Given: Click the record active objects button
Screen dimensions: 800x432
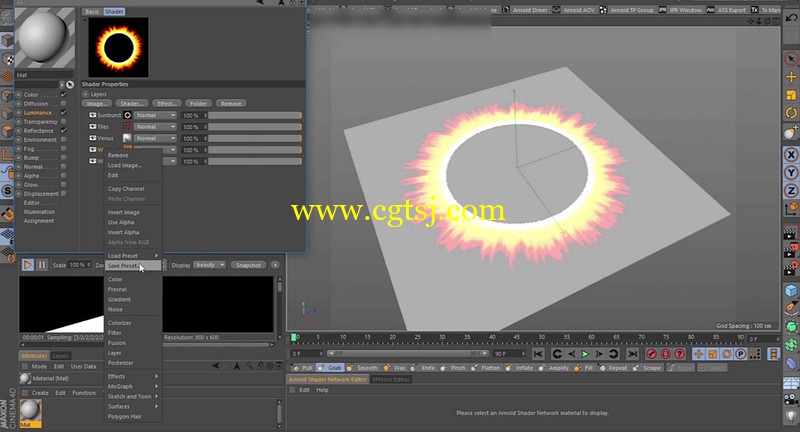Looking at the screenshot, I should pyautogui.click(x=652, y=353).
